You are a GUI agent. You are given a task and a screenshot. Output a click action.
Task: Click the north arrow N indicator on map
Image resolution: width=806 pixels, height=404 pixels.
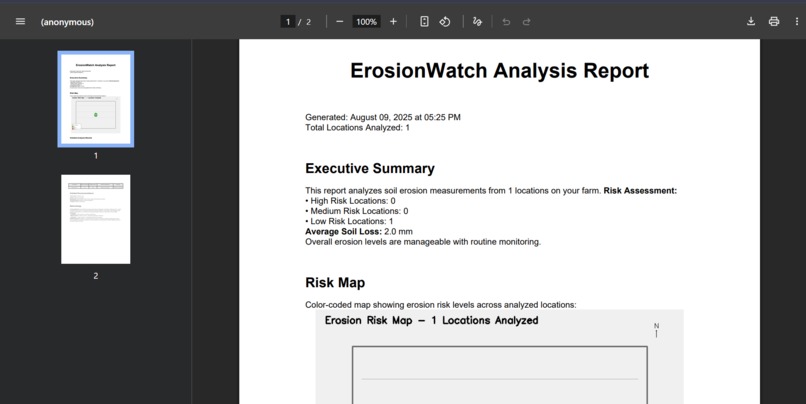coord(656,330)
